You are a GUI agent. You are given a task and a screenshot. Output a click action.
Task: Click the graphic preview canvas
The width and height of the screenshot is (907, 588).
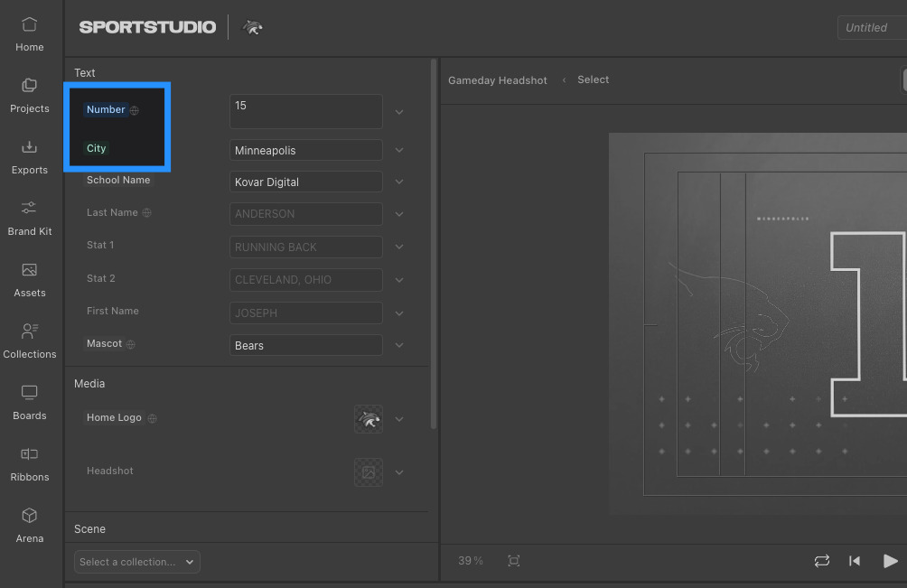click(758, 323)
